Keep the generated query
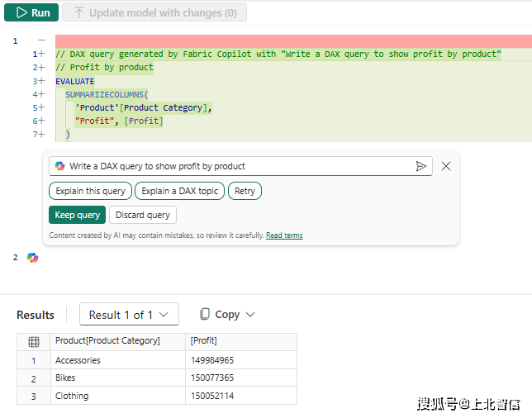Image resolution: width=532 pixels, height=418 pixels. (x=78, y=215)
